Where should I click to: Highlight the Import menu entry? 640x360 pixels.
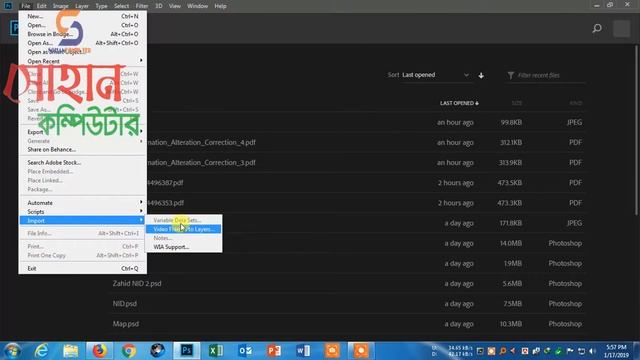[82, 221]
